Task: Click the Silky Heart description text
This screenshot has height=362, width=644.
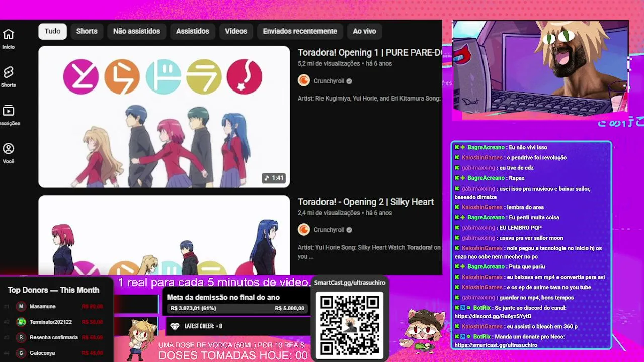Action: pyautogui.click(x=369, y=252)
